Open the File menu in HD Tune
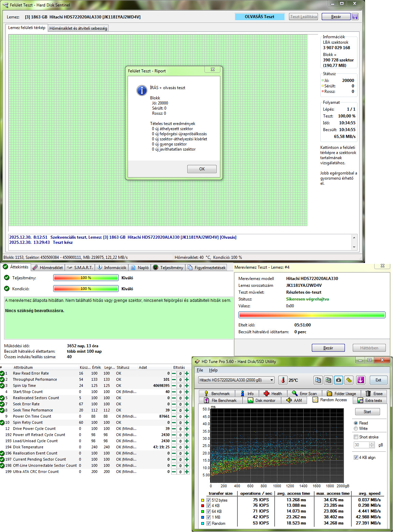Screen dimensions: 393x532 click(x=200, y=370)
